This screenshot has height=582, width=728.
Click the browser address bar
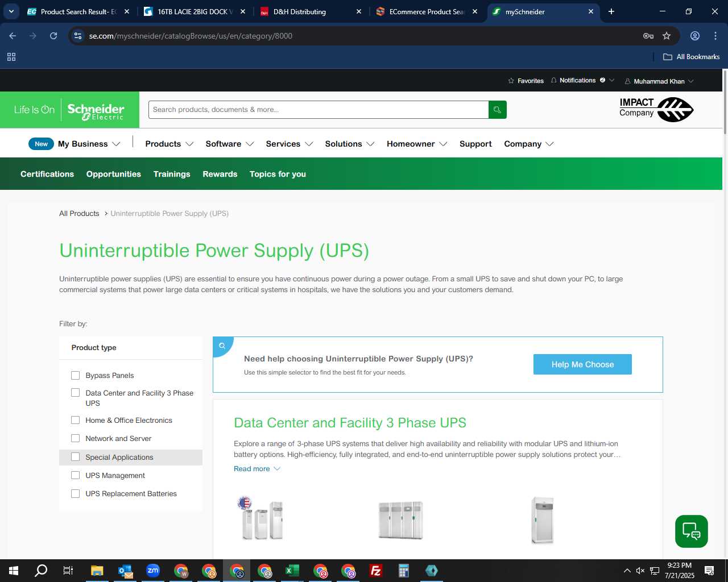click(364, 36)
